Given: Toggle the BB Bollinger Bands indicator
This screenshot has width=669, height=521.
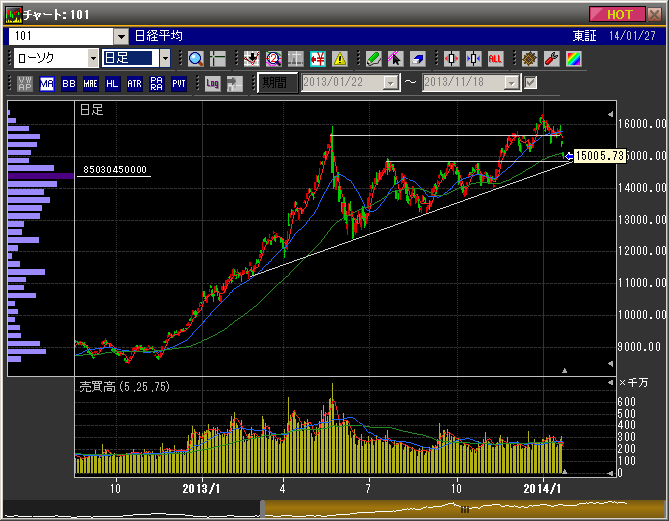Looking at the screenshot, I should pyautogui.click(x=69, y=83).
